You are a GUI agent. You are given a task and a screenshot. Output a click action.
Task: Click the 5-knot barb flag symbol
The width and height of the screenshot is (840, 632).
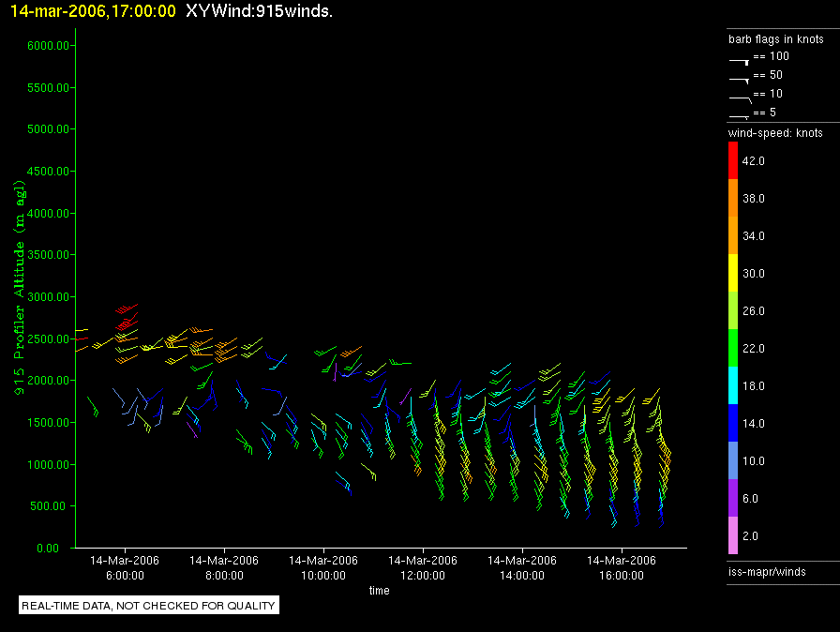[x=740, y=115]
